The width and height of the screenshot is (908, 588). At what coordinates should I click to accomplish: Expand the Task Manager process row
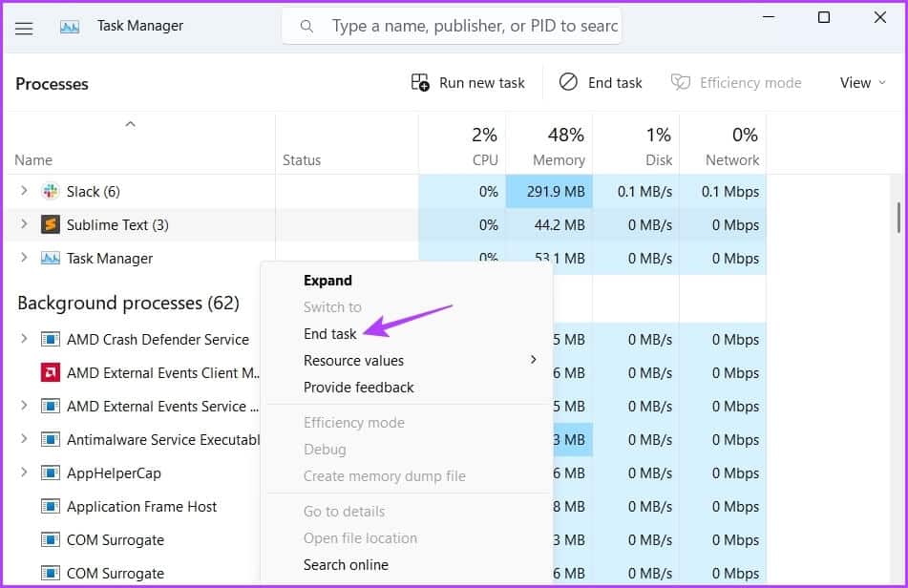pos(24,258)
